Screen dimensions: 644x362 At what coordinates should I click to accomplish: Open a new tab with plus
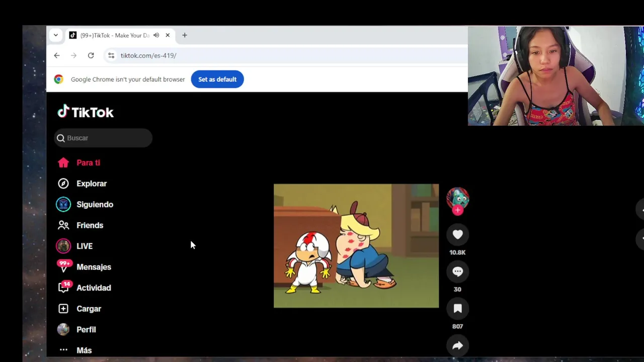pos(185,35)
